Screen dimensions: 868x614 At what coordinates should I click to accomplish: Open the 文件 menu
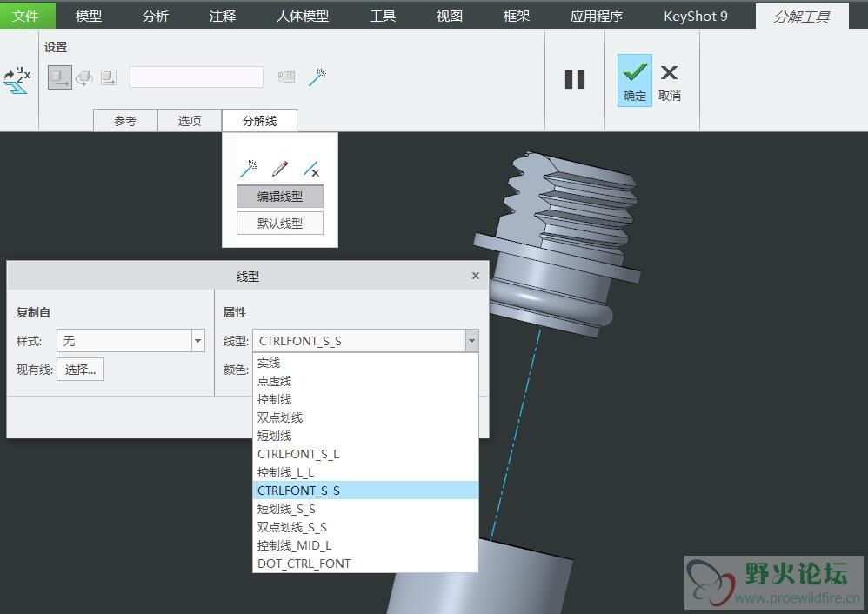(26, 16)
